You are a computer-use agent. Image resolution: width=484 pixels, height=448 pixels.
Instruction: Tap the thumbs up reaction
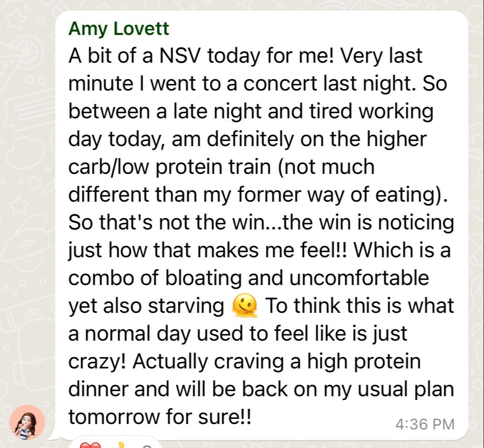(x=121, y=445)
